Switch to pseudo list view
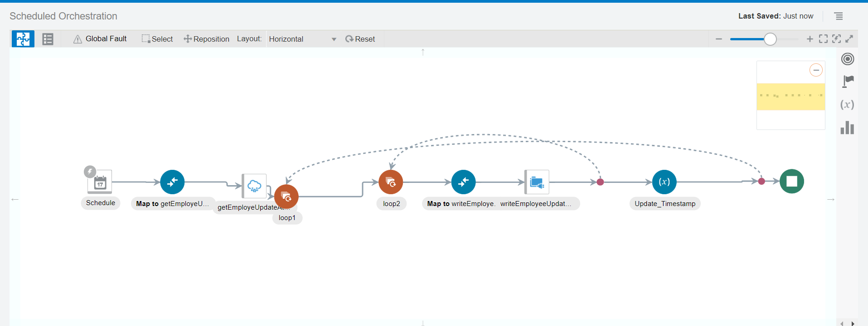This screenshot has height=326, width=868. [48, 39]
